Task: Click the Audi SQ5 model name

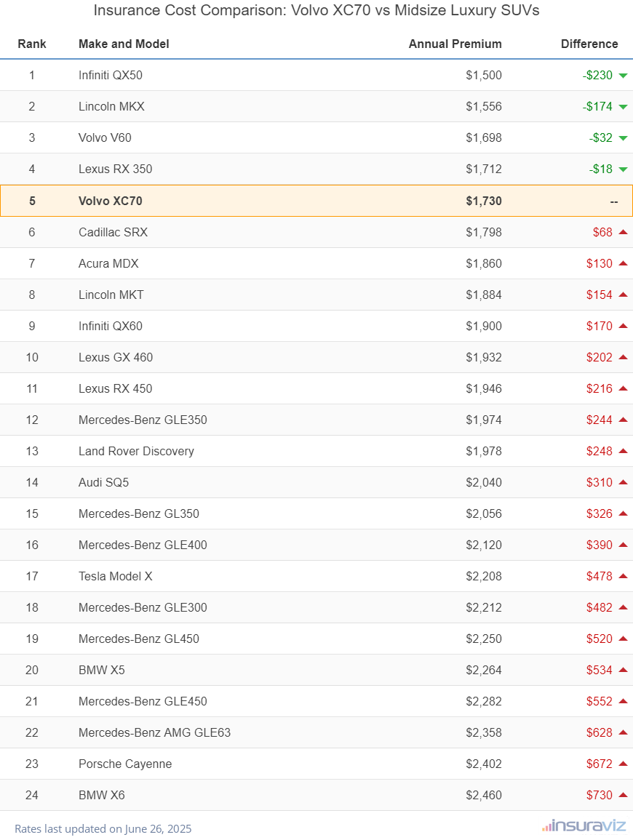Action: [103, 482]
